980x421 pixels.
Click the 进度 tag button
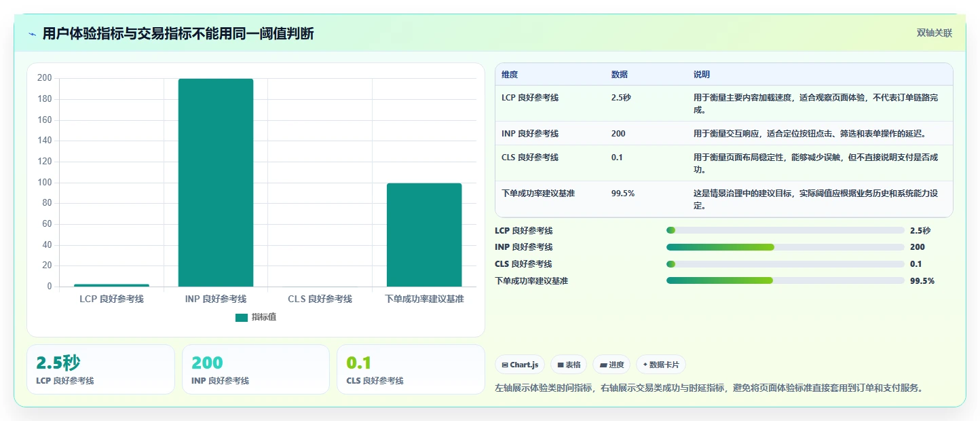(611, 365)
